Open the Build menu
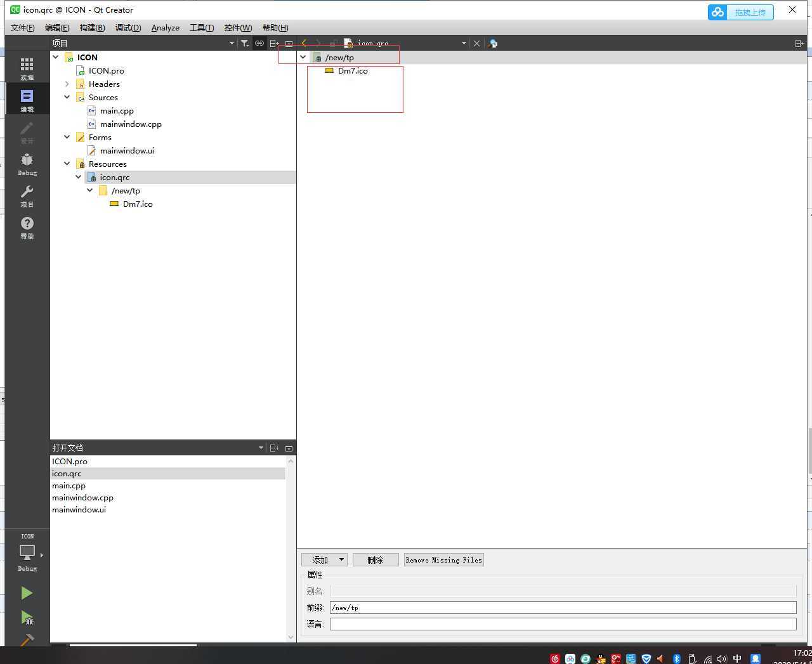Viewport: 812px width, 664px height. coord(93,28)
